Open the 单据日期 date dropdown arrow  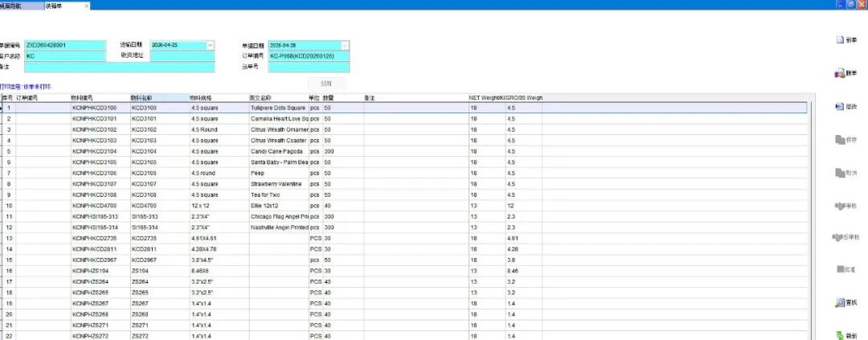(346, 45)
